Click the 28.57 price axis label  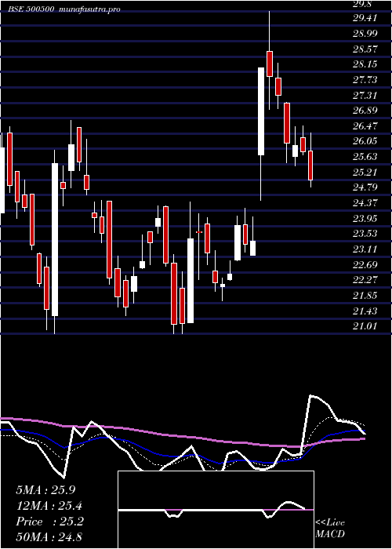pyautogui.click(x=365, y=49)
